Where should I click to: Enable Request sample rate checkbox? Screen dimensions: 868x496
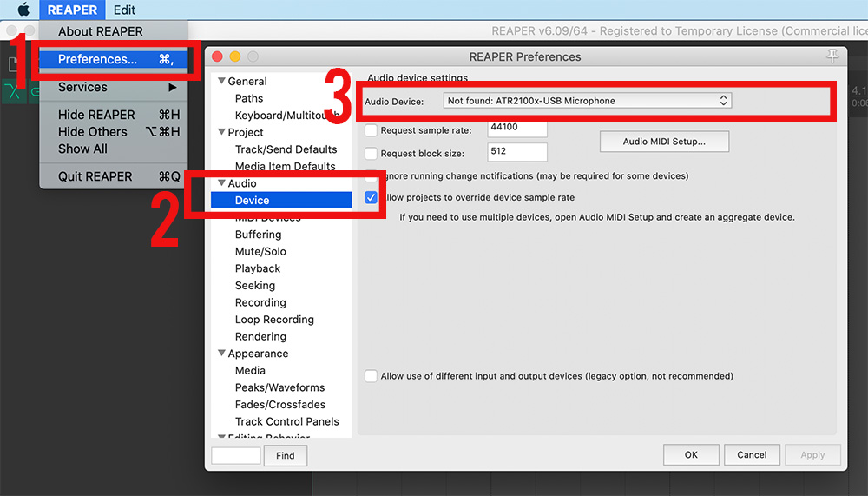click(x=371, y=130)
